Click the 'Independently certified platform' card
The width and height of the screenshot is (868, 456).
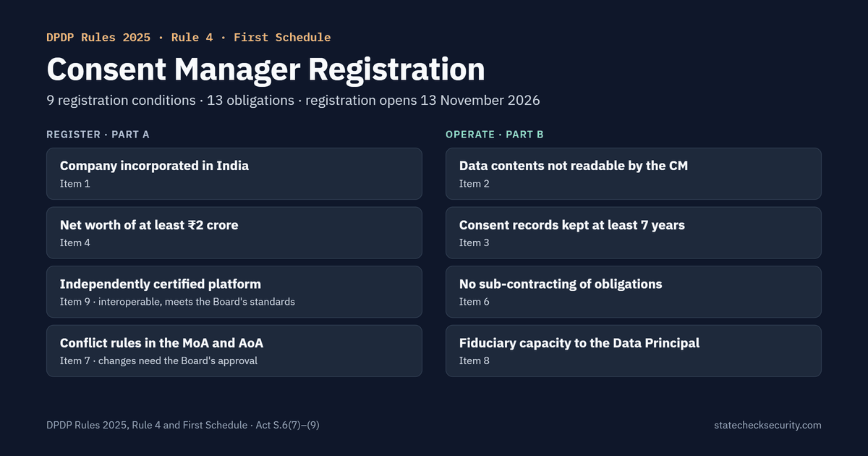[x=234, y=292]
